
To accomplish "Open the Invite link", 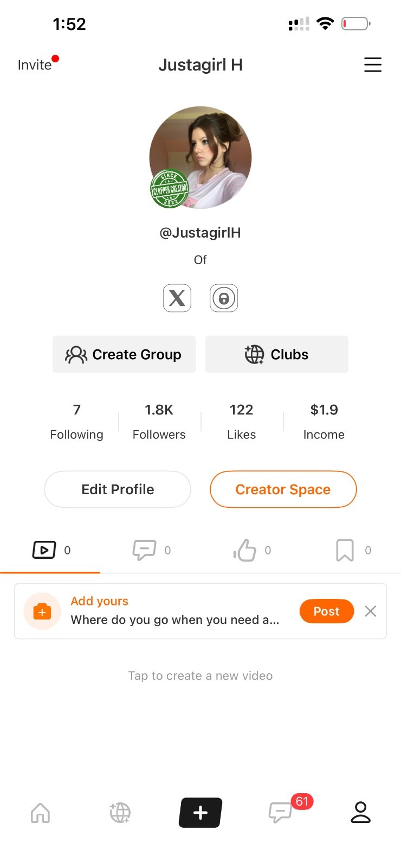I will point(35,65).
